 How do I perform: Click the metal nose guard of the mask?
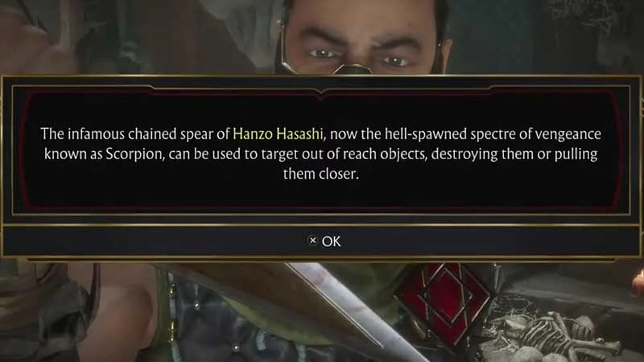[x=353, y=68]
